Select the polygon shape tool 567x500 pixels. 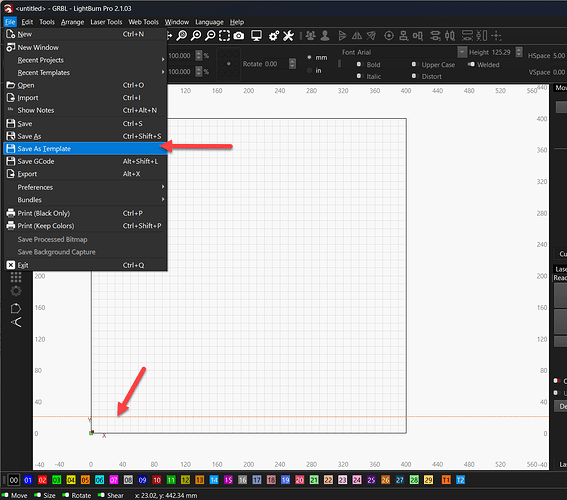(x=16, y=308)
